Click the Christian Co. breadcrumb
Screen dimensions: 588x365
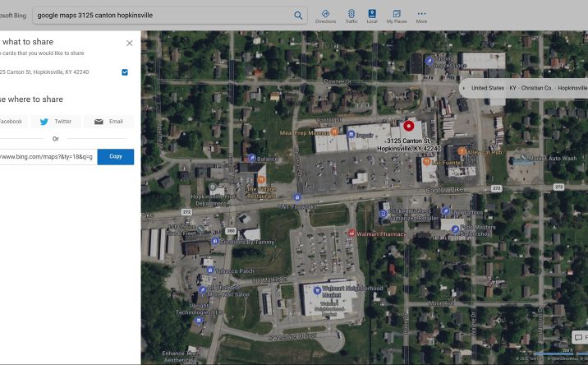(x=536, y=88)
